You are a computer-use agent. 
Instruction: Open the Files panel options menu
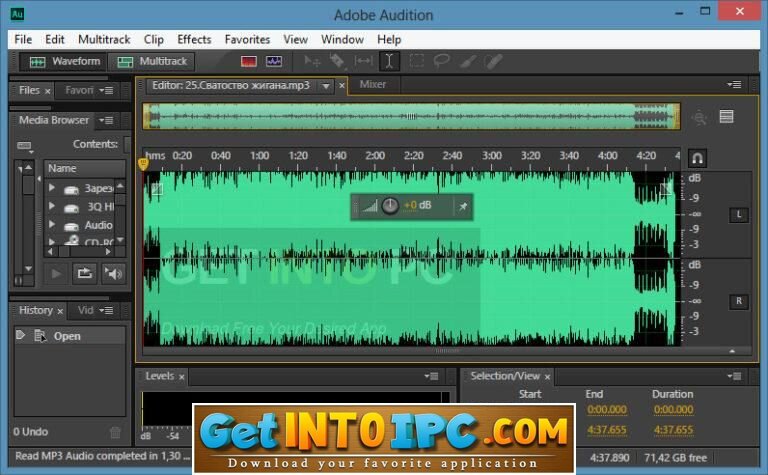[x=106, y=91]
